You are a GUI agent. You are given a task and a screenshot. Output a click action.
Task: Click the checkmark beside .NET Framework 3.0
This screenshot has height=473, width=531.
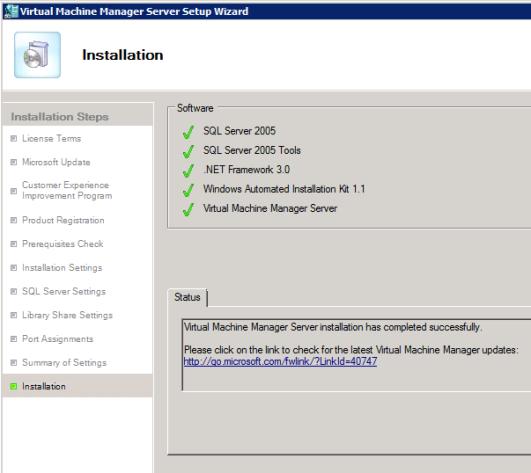[188, 171]
